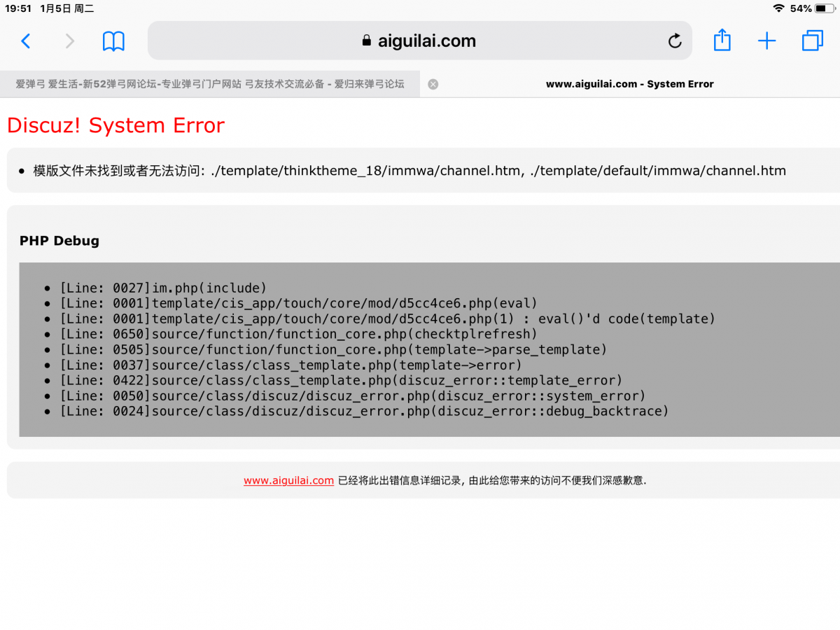Click the template->parse_template debug line
The width and height of the screenshot is (840, 630).
tap(333, 349)
